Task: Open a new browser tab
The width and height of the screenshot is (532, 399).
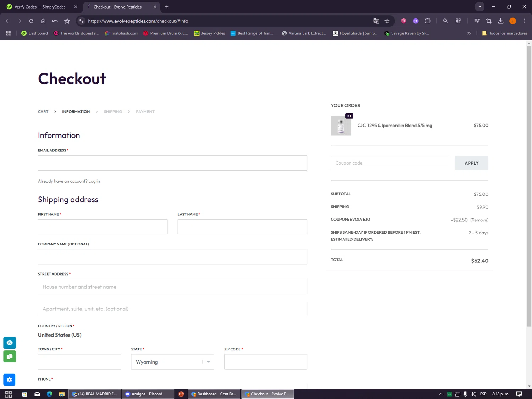Action: pos(167,7)
